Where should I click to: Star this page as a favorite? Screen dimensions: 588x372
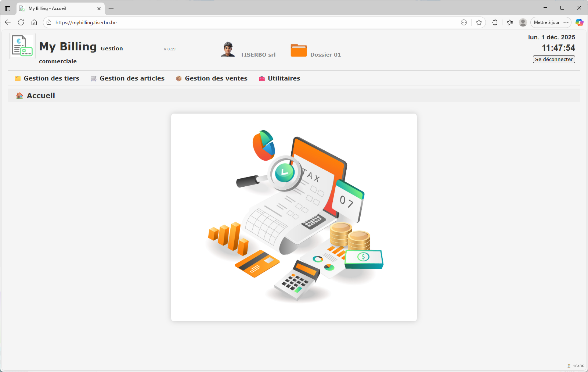479,22
